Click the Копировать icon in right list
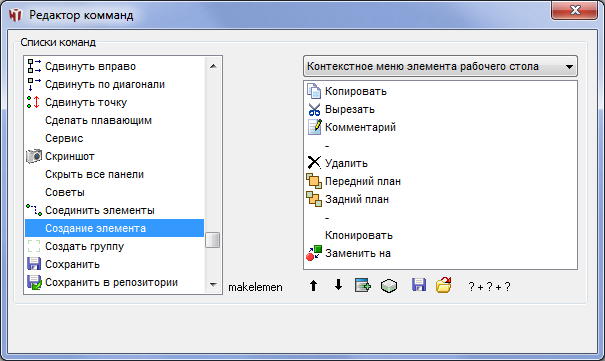The width and height of the screenshot is (605, 361). [x=314, y=91]
